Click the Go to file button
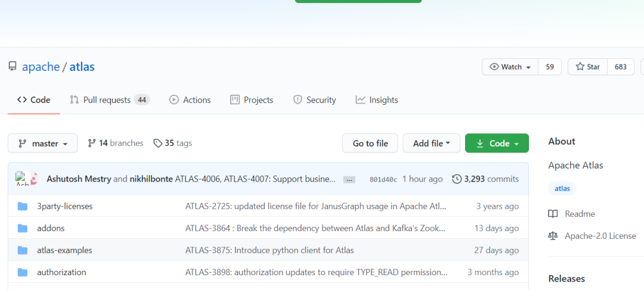Image resolution: width=644 pixels, height=290 pixels. [370, 143]
